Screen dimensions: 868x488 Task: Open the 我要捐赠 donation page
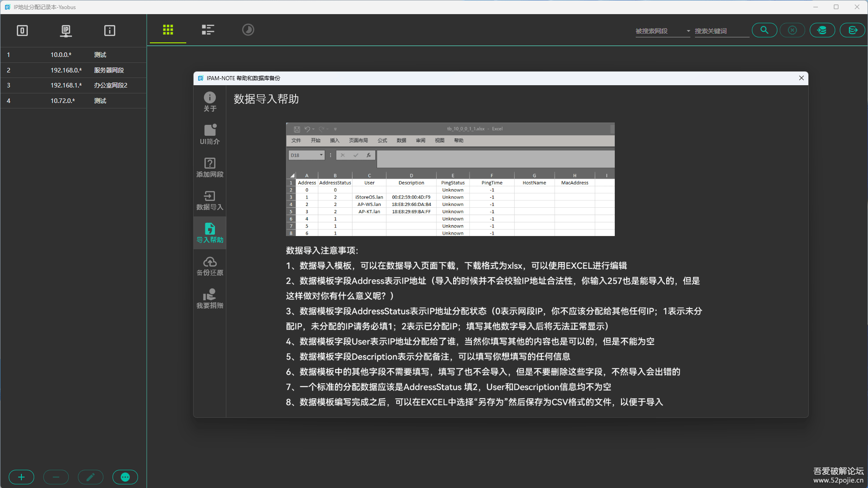pos(209,298)
